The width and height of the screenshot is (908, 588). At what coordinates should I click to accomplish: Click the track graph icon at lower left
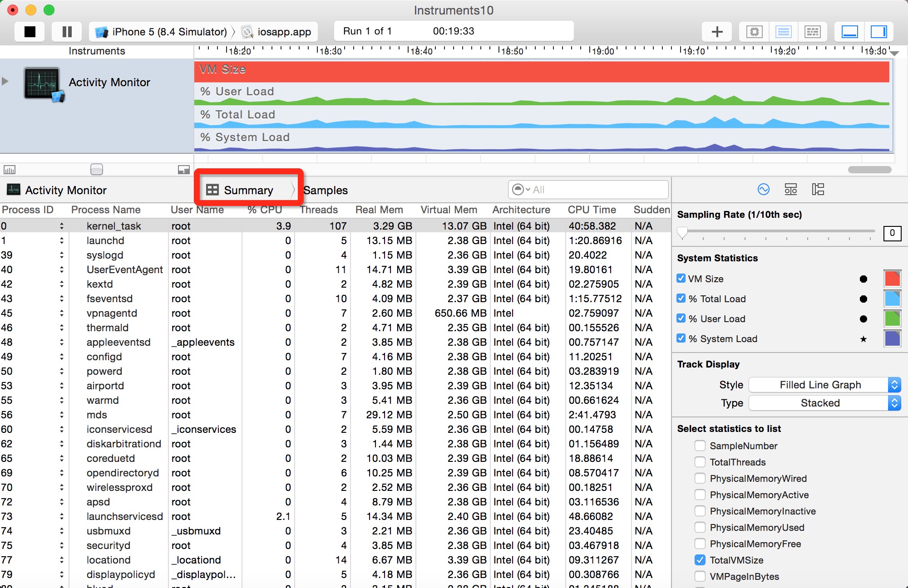pyautogui.click(x=10, y=170)
